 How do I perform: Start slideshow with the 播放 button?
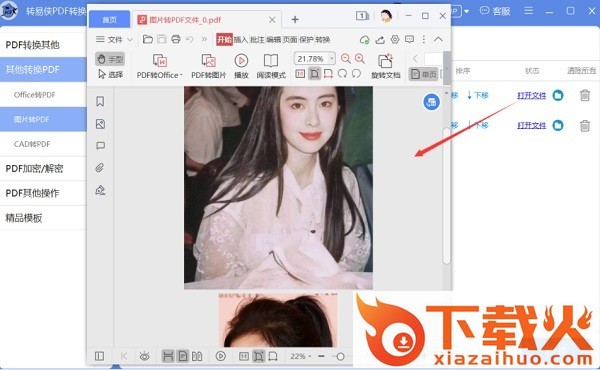point(241,66)
